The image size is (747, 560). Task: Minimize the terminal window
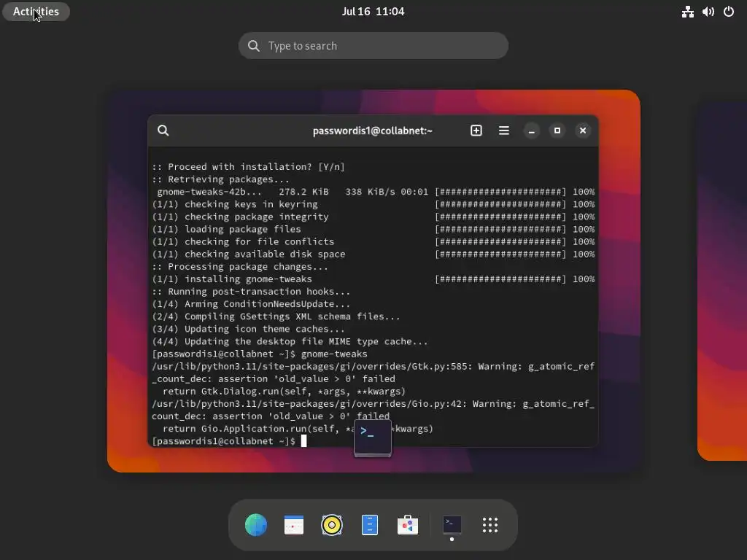coord(531,131)
